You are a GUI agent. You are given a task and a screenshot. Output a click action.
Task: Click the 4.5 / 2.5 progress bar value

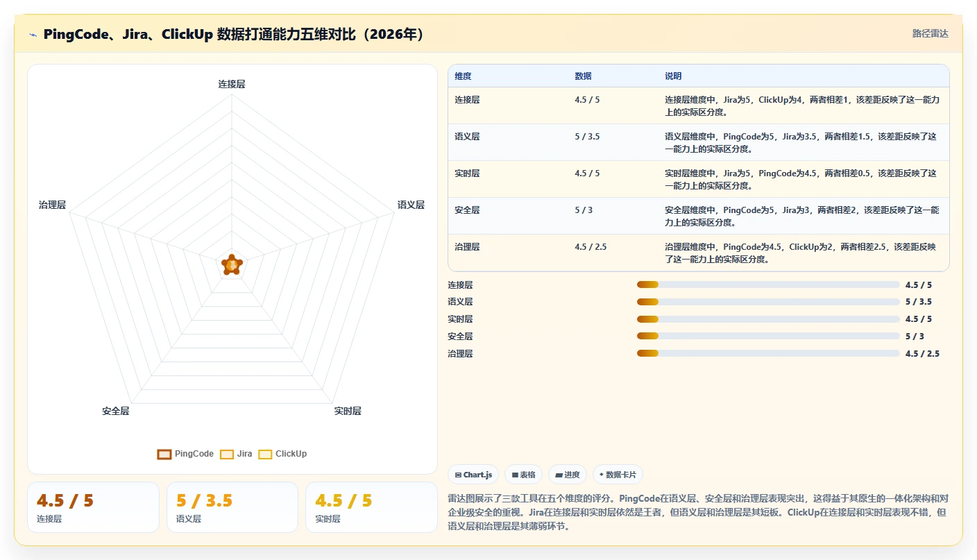(922, 354)
